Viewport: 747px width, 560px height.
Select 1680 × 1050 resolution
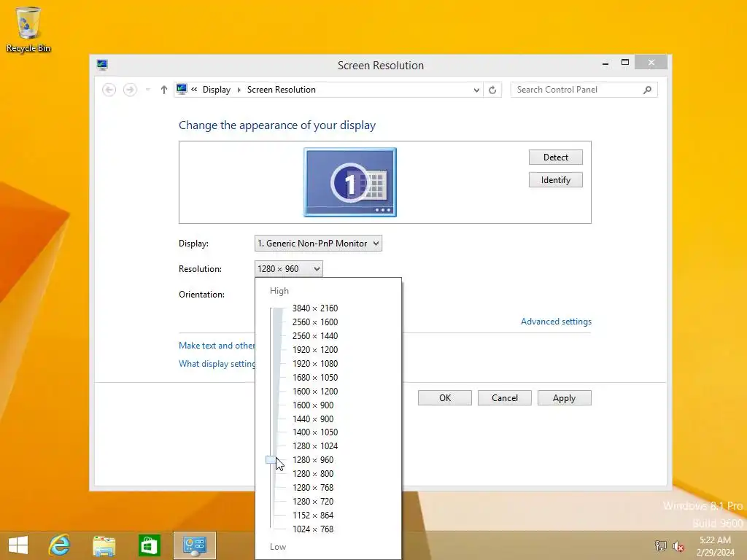pos(315,377)
